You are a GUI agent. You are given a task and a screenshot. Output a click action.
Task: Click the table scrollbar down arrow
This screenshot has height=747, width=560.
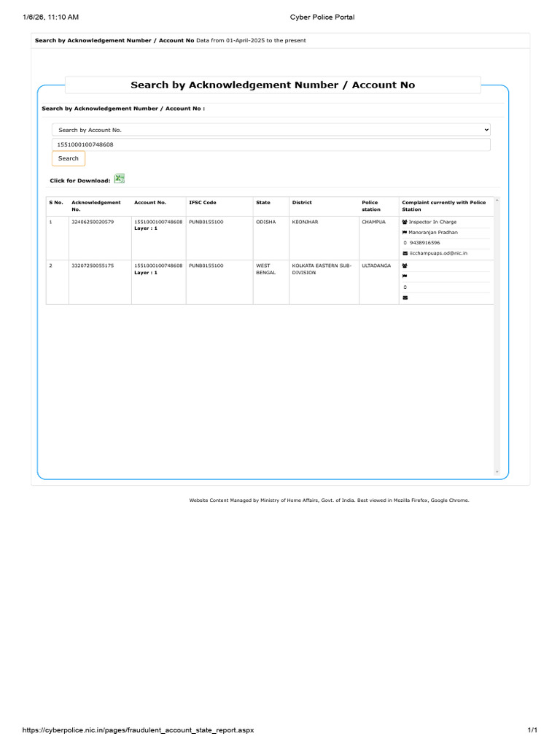tap(497, 472)
